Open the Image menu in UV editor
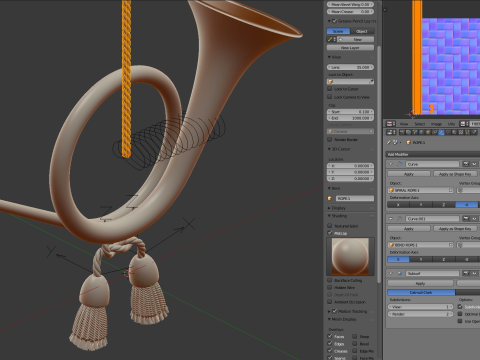Viewport: 480px width, 360px height. click(436, 124)
